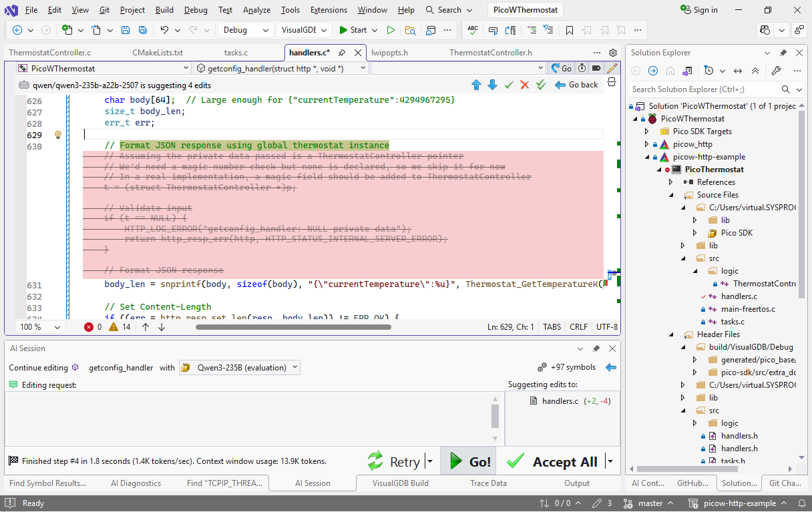Jump to the next suggested edit arrow

(492, 85)
